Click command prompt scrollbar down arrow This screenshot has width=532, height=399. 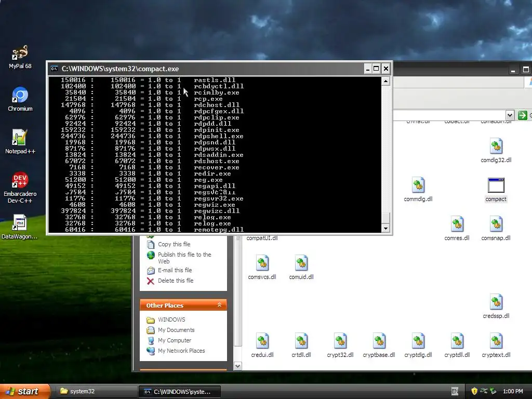385,229
